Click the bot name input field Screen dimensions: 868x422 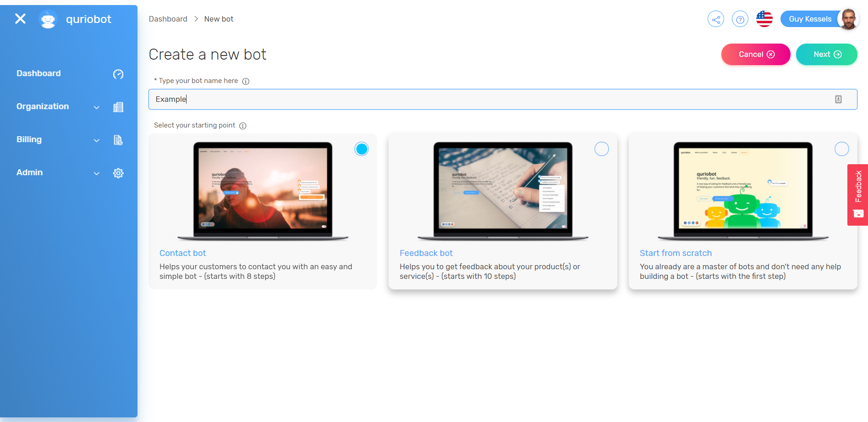point(503,99)
